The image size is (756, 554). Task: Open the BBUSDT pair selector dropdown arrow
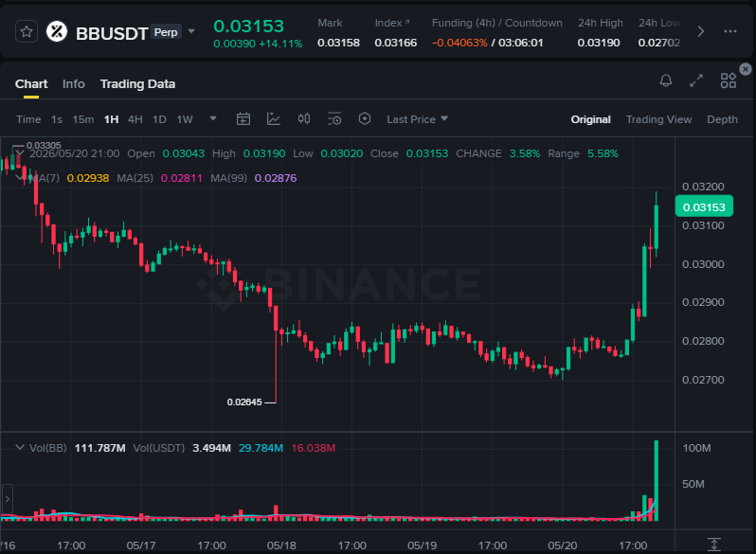click(191, 32)
